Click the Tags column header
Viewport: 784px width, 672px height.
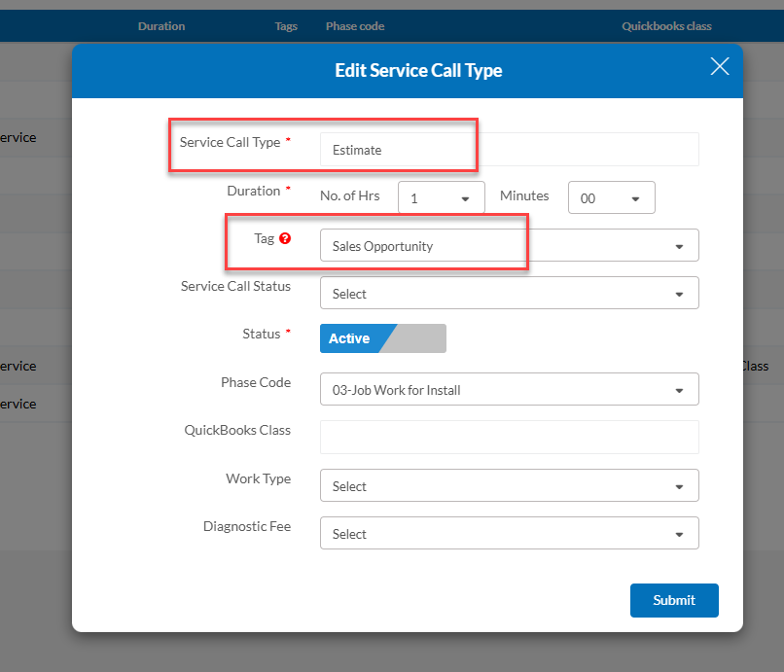286,26
